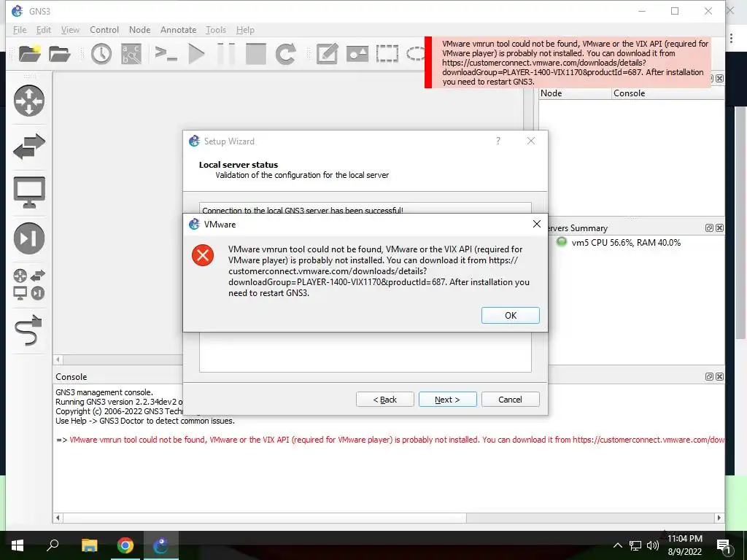The width and height of the screenshot is (747, 560).
Task: Click the Draw an ellipse toolbar icon
Action: [x=415, y=54]
